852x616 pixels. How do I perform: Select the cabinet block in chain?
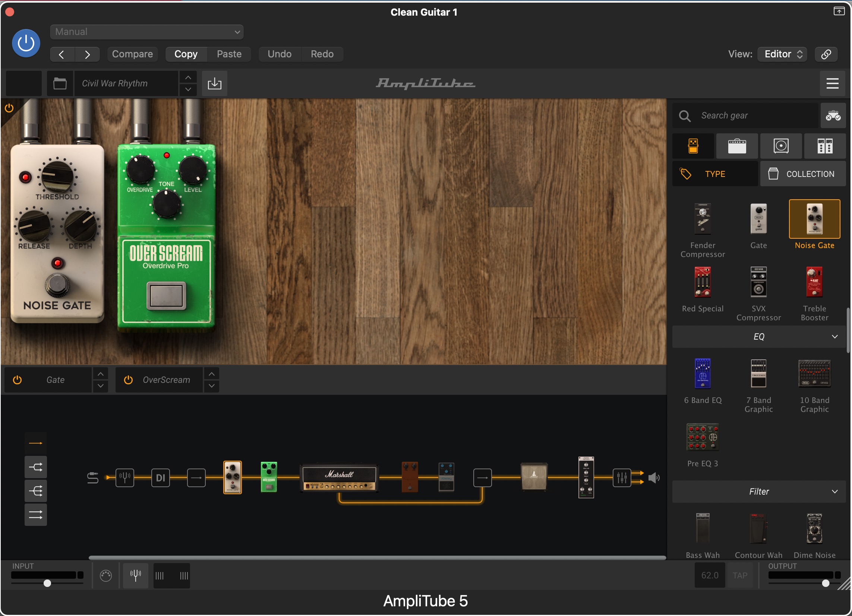coord(534,477)
